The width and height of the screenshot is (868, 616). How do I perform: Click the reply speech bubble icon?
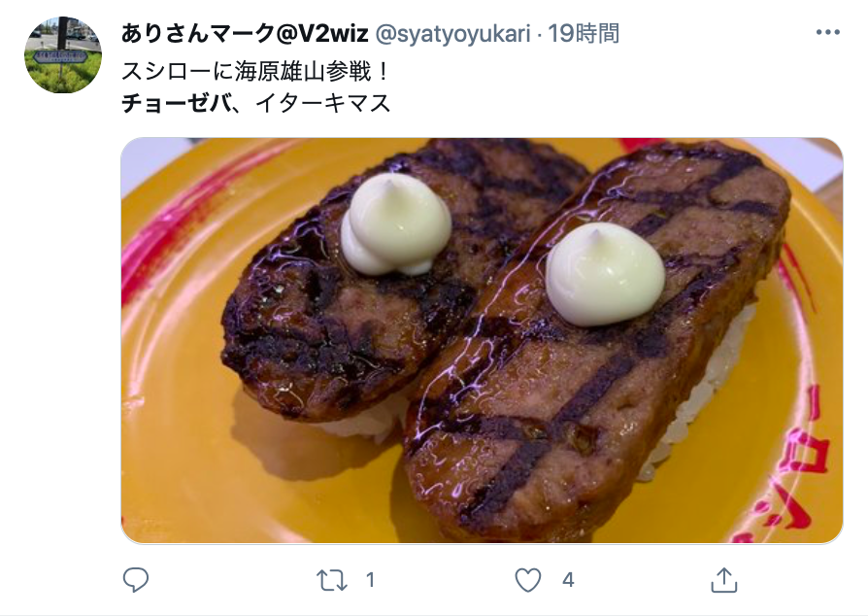(136, 580)
